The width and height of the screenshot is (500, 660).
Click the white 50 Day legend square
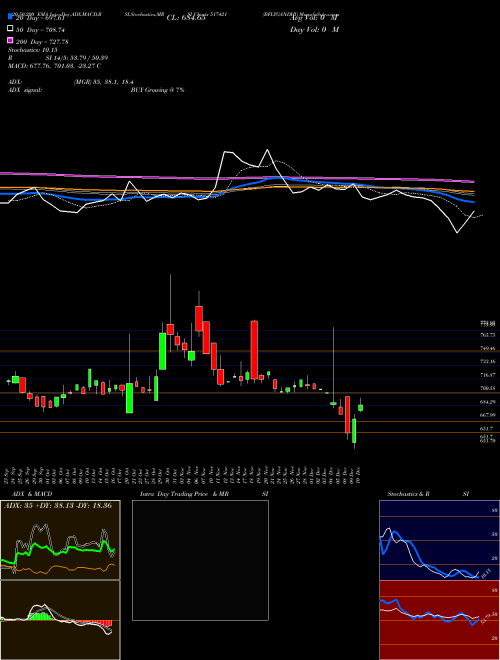click(x=11, y=29)
